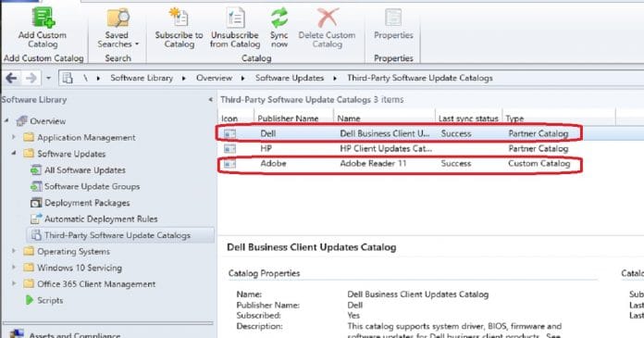Viewport: 644px width, 338px height.
Task: Select Overview in the breadcrumb path
Action: click(x=214, y=78)
